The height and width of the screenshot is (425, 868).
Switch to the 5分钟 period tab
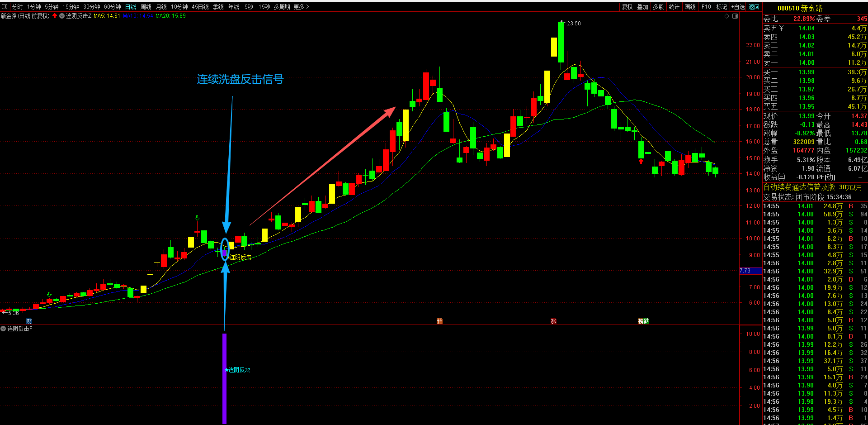tap(52, 7)
